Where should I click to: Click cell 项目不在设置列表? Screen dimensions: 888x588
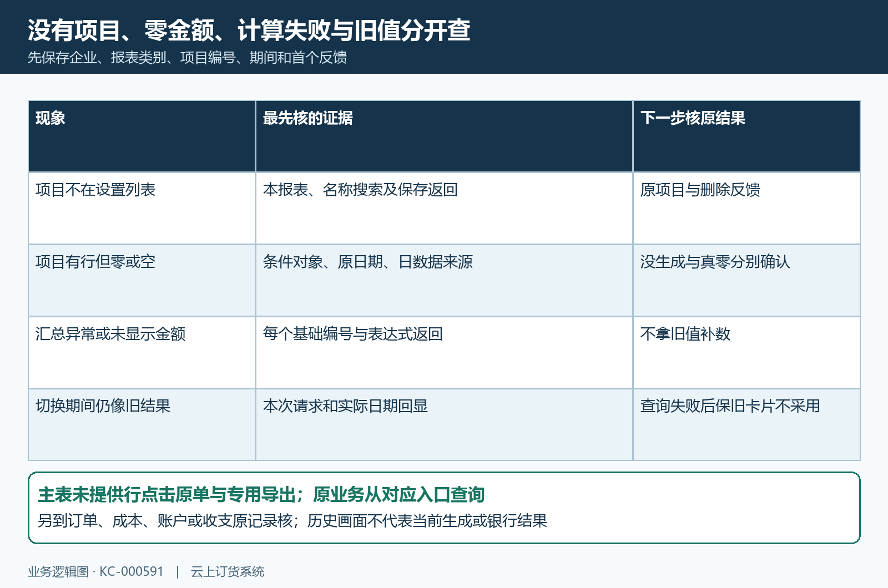click(142, 208)
